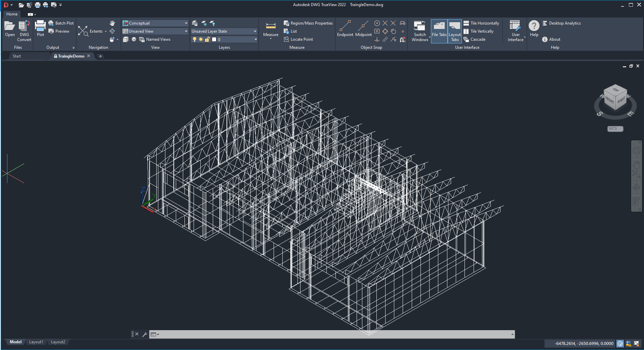The image size is (644, 350).
Task: Activate Midpoint object snap
Action: [363, 26]
